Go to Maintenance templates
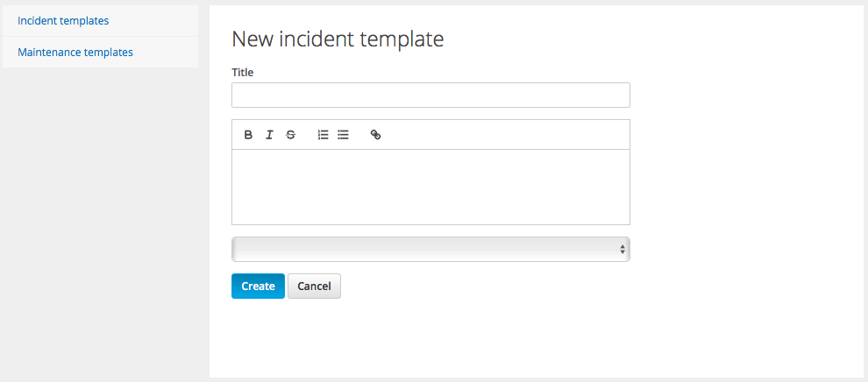Screen dimensions: 868x382 point(75,53)
